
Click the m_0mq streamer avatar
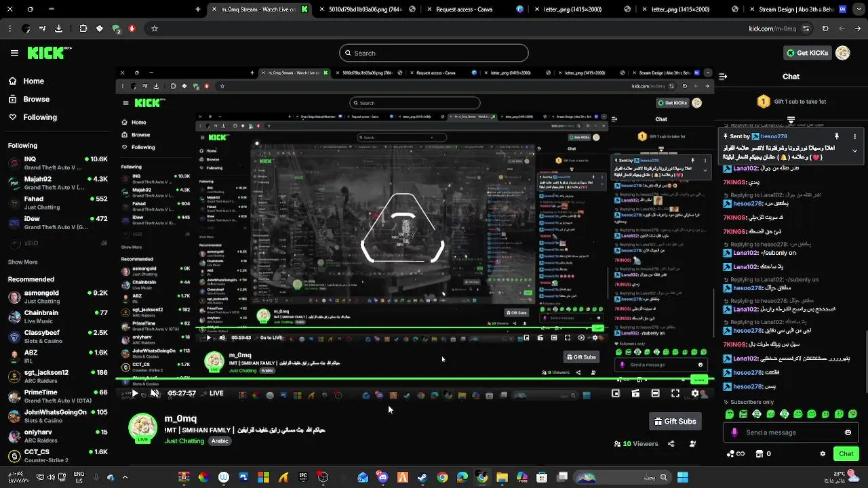143,428
